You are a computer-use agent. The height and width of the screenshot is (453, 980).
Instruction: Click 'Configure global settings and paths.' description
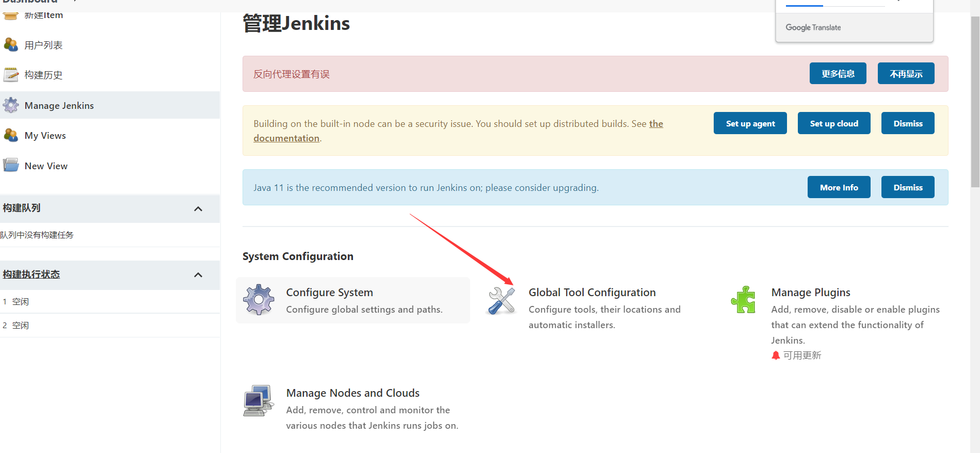coord(364,310)
